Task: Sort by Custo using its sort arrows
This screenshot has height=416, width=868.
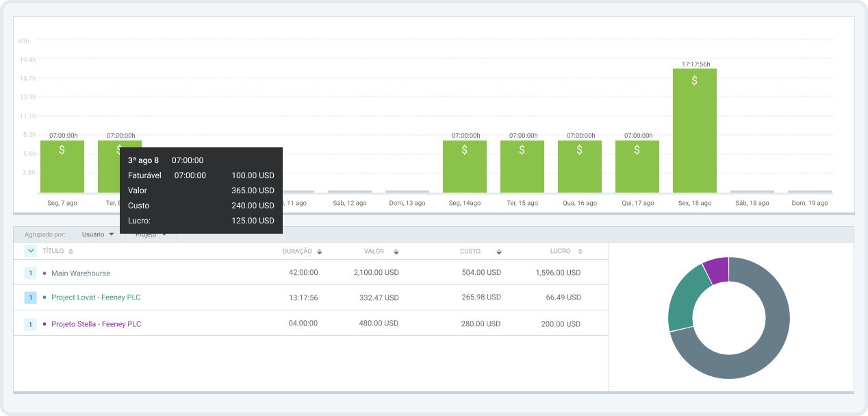Action: [x=499, y=252]
